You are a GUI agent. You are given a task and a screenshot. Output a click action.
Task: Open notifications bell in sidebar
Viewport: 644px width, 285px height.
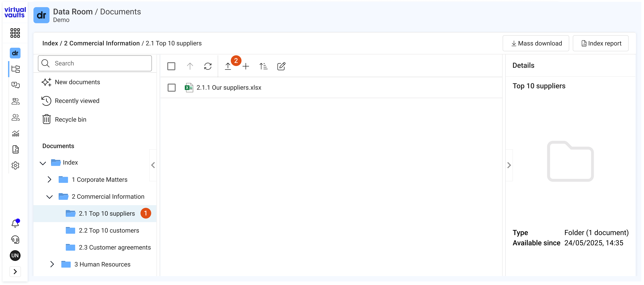[x=15, y=223]
